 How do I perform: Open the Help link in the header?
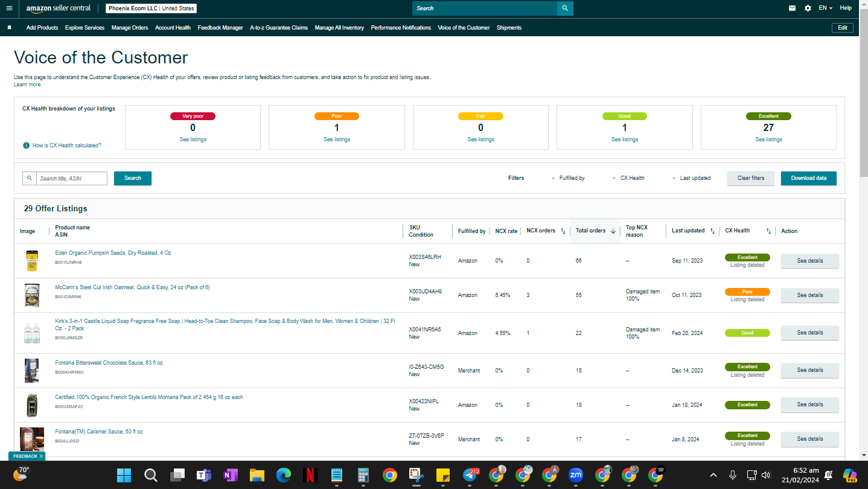tap(846, 8)
